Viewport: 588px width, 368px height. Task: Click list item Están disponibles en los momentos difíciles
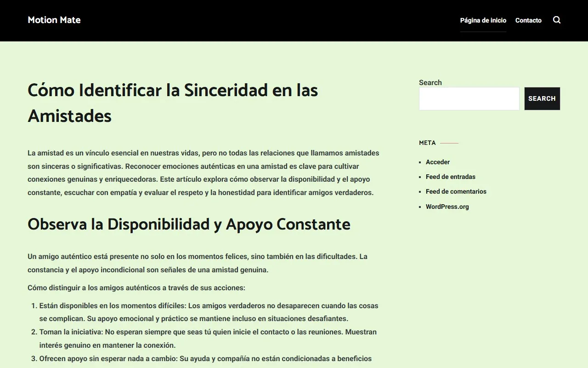(x=209, y=312)
